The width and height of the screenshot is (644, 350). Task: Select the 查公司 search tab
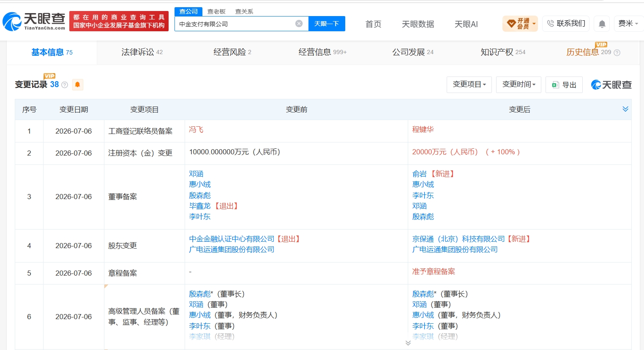(x=188, y=11)
